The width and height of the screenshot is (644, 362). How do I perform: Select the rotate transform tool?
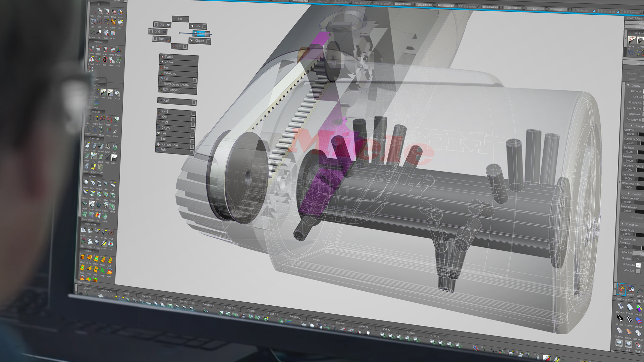(x=98, y=49)
